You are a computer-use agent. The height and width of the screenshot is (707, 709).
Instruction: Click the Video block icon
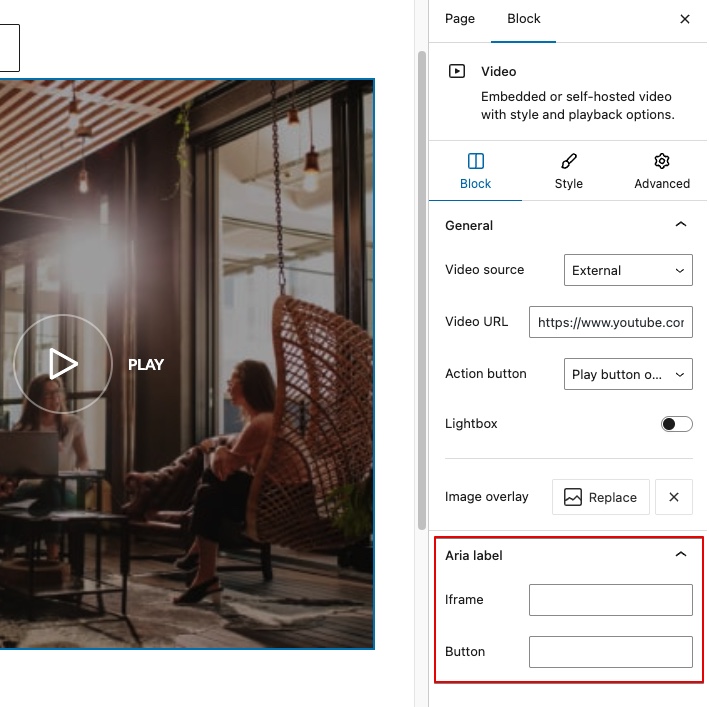point(457,72)
